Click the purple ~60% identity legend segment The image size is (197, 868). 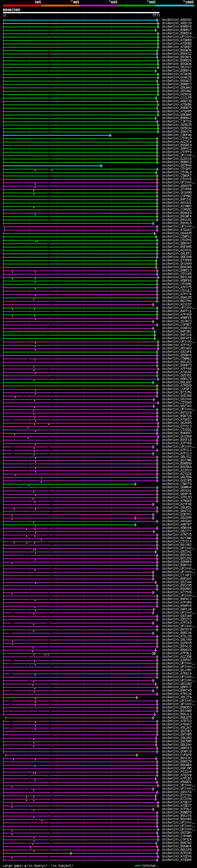[99, 6]
